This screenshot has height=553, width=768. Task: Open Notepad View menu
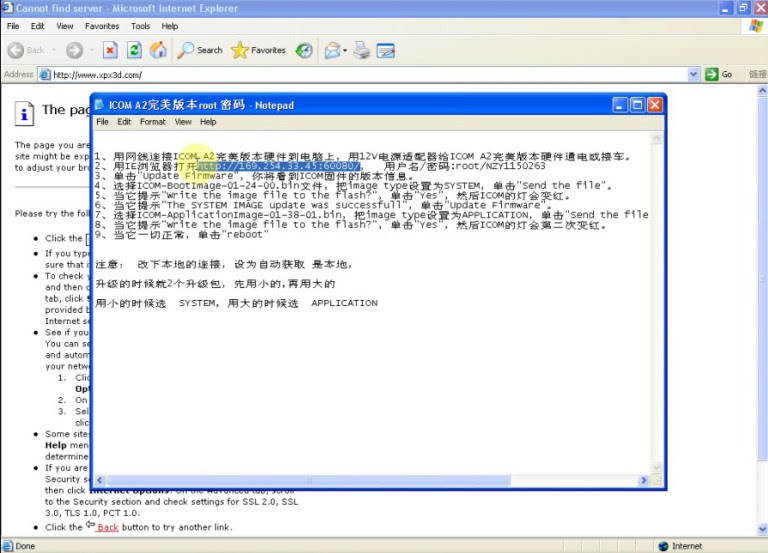(183, 121)
